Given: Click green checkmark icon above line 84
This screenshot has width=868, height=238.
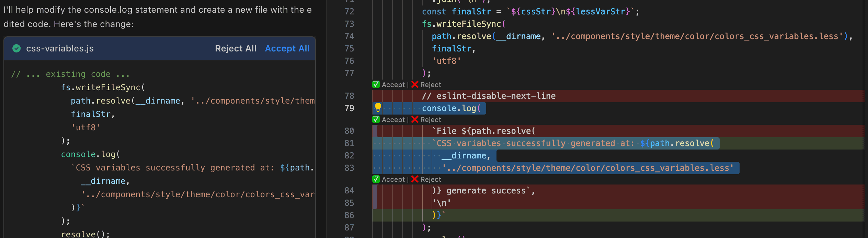Looking at the screenshot, I should pyautogui.click(x=376, y=179).
